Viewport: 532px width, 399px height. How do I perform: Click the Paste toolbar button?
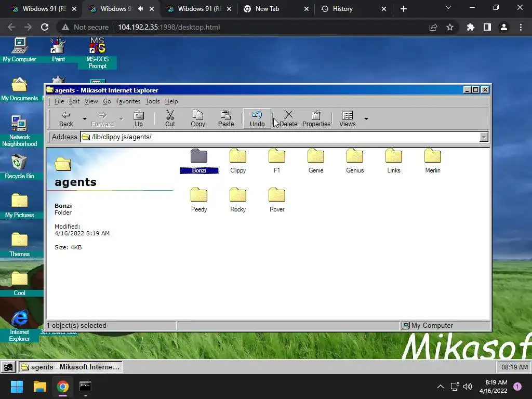point(226,119)
